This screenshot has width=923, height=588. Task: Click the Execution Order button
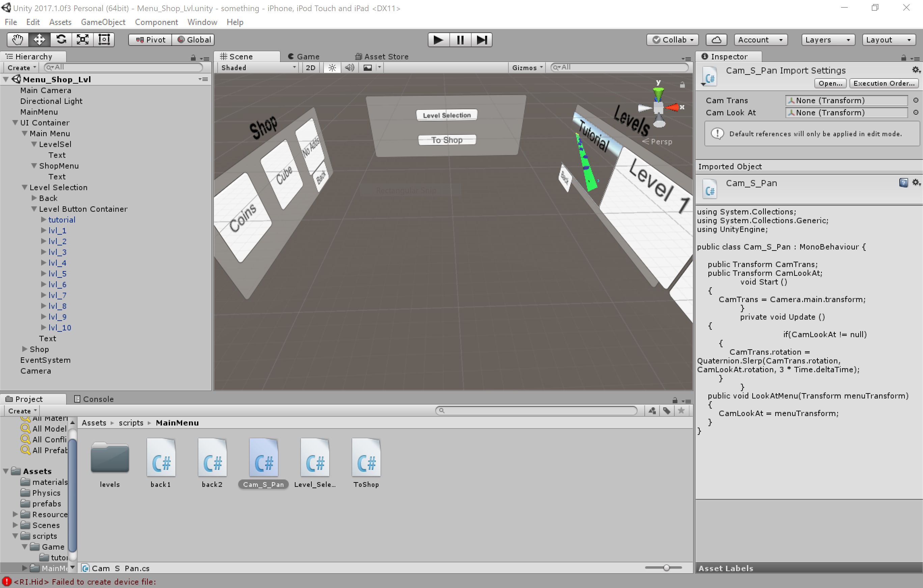pyautogui.click(x=884, y=83)
